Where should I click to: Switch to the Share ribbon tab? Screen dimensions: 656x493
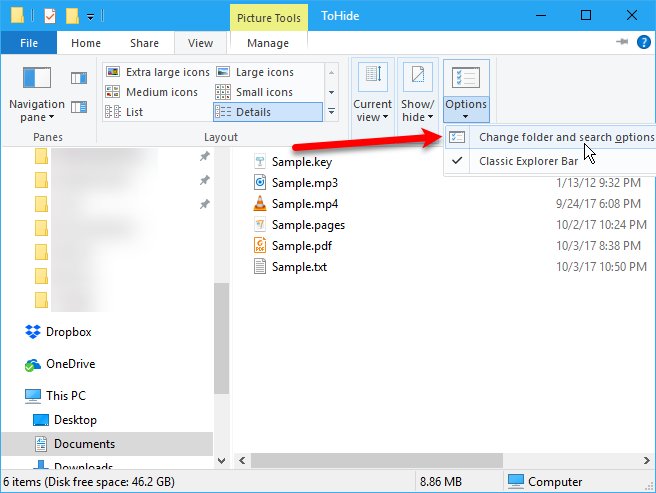tap(144, 43)
